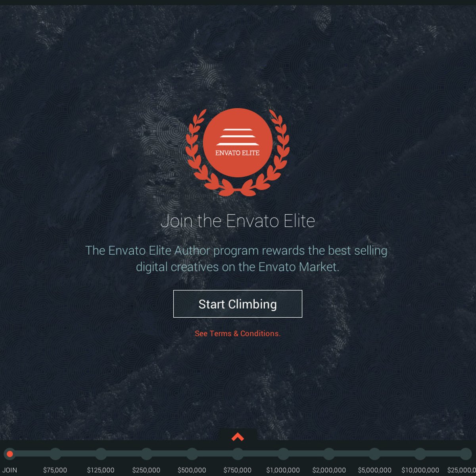Click the JOIN text label

click(x=10, y=470)
